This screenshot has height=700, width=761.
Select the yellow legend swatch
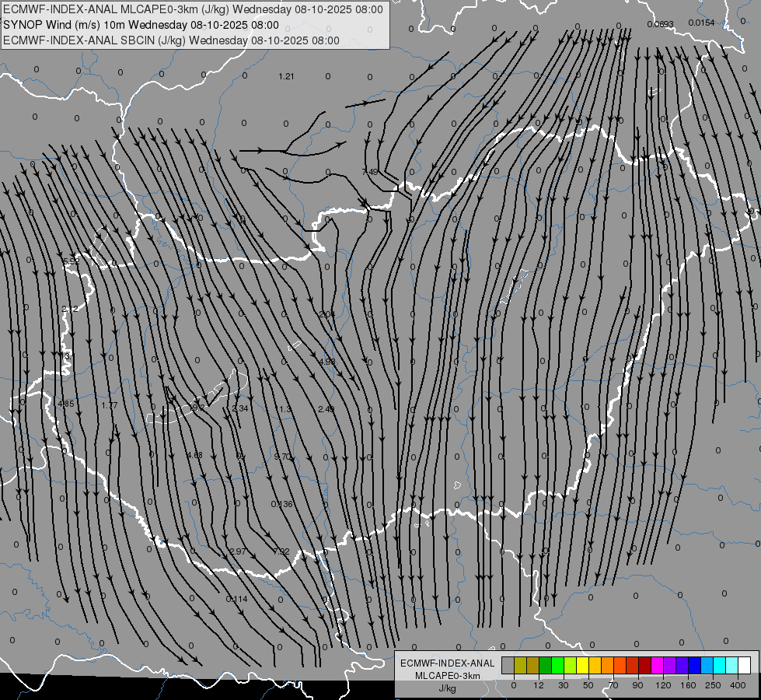click(582, 665)
